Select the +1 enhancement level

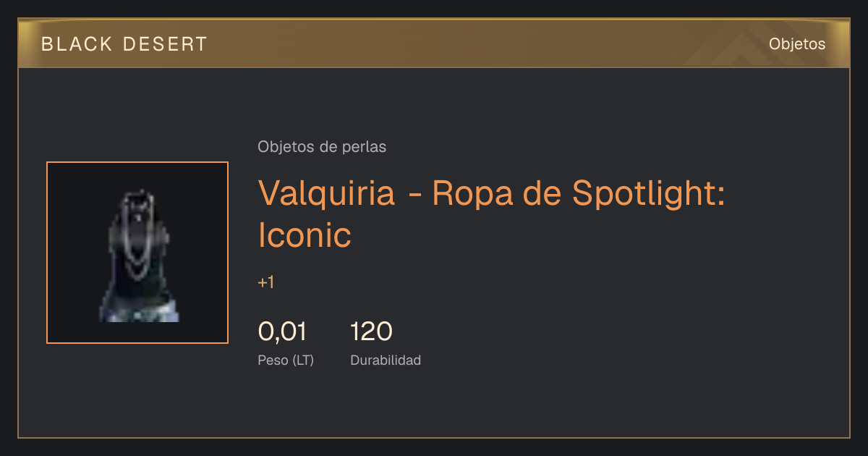[265, 282]
